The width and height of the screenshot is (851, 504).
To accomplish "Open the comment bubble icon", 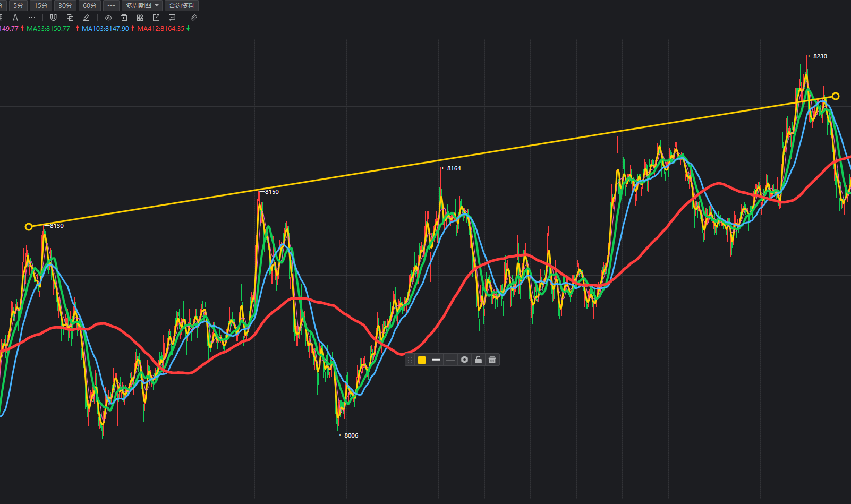I will click(172, 18).
